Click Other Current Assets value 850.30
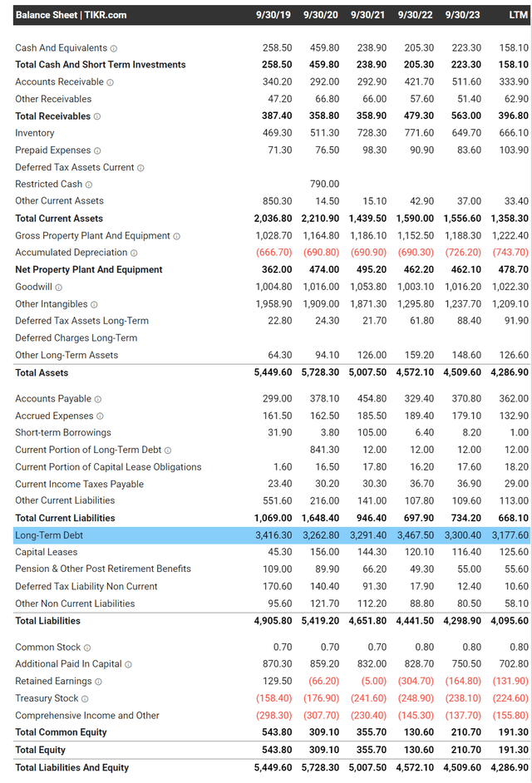 pos(278,201)
